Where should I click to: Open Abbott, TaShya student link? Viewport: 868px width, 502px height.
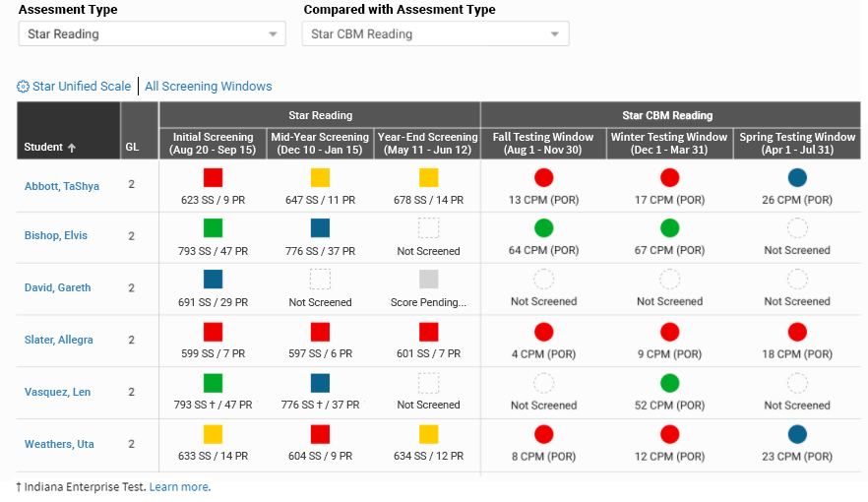tap(61, 186)
